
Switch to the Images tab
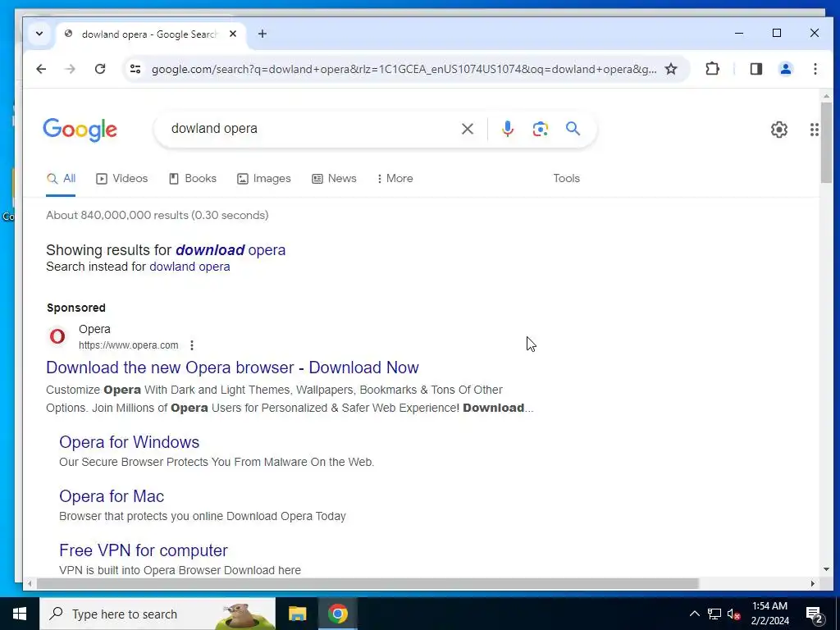[263, 178]
